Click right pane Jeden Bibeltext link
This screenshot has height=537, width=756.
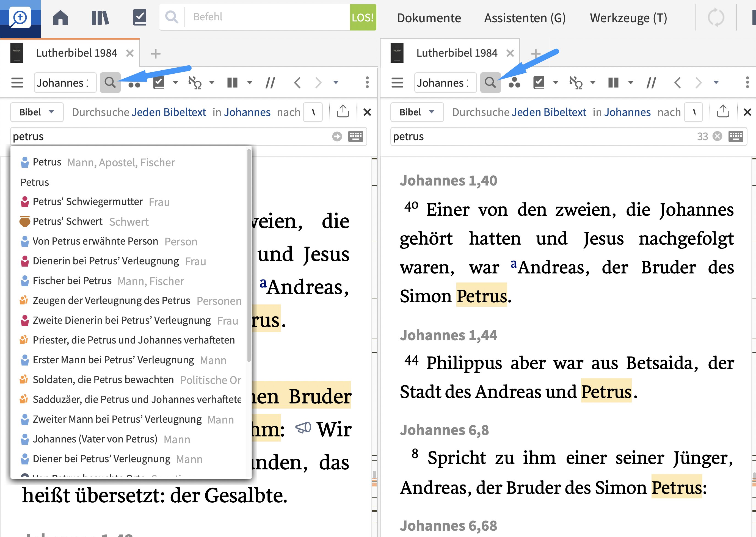click(549, 112)
